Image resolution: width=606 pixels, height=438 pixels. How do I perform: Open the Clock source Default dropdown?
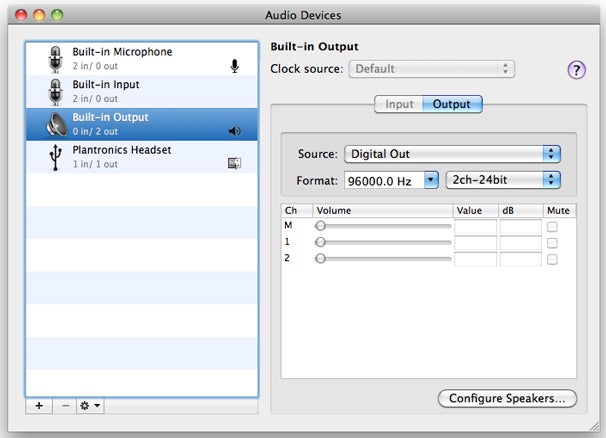(x=432, y=69)
